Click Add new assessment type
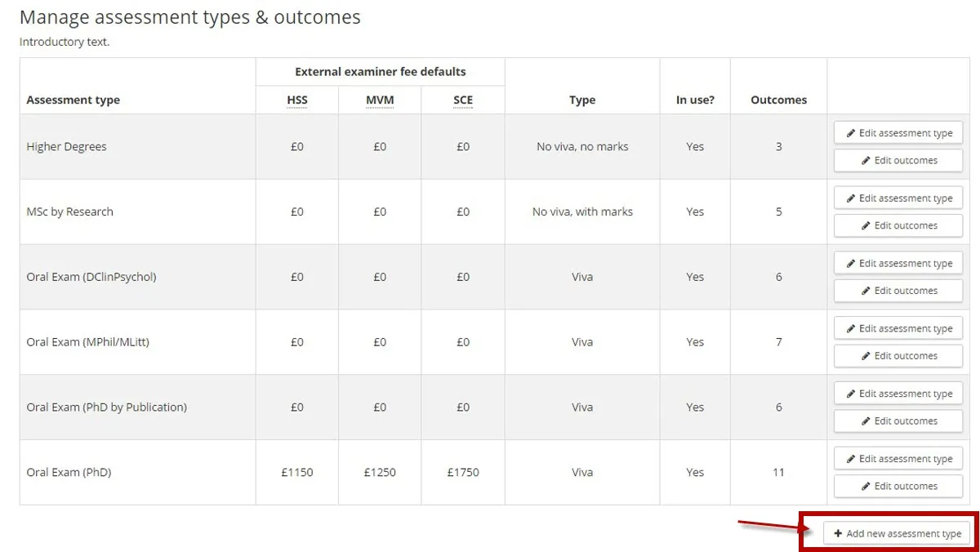 (897, 533)
